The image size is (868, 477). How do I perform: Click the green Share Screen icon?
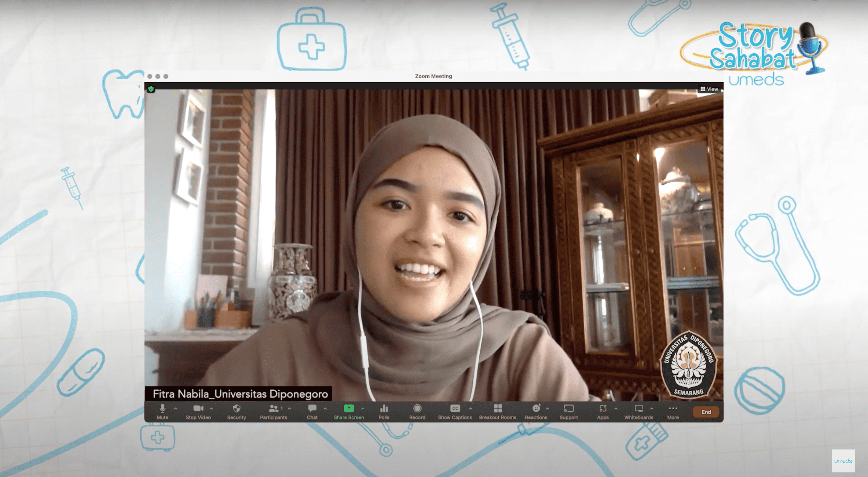pyautogui.click(x=349, y=408)
